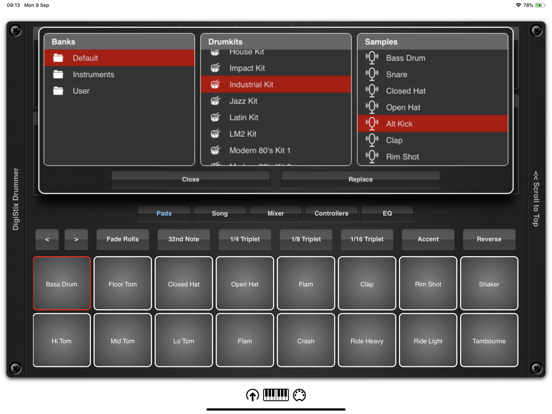Tap the Mid Tom pad
This screenshot has height=414, width=552.
coord(123,340)
